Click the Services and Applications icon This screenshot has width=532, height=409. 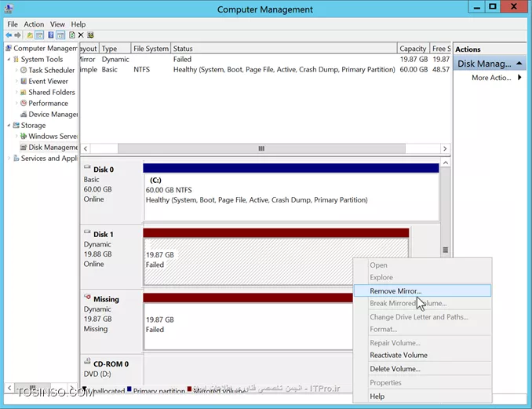point(16,158)
